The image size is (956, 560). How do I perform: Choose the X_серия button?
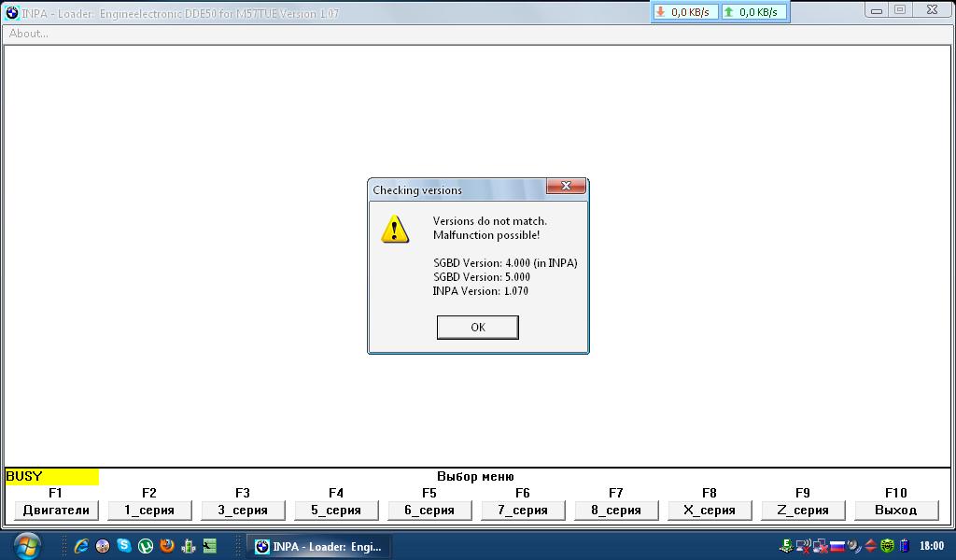point(710,510)
